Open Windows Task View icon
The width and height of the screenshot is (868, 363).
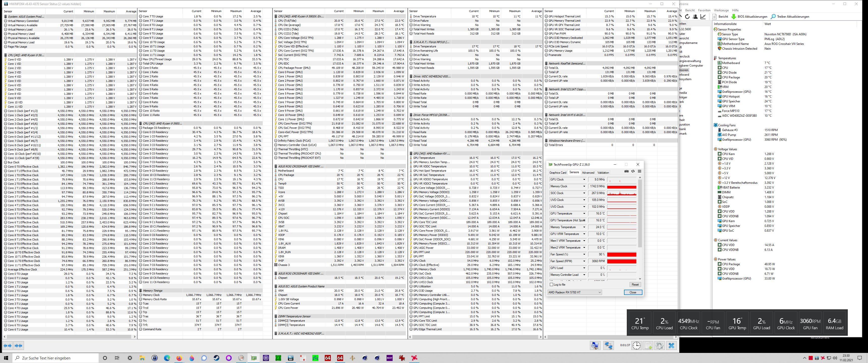point(117,358)
